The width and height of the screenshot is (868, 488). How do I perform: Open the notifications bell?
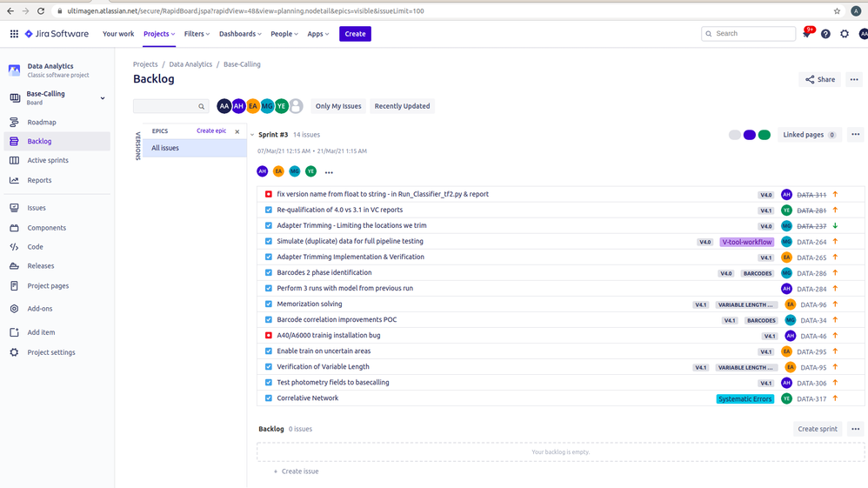(807, 34)
